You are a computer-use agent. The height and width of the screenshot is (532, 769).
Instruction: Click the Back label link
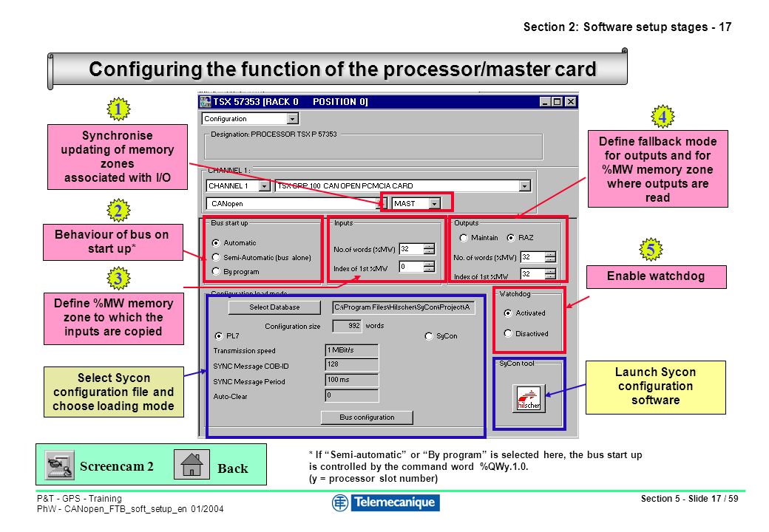[x=232, y=468]
